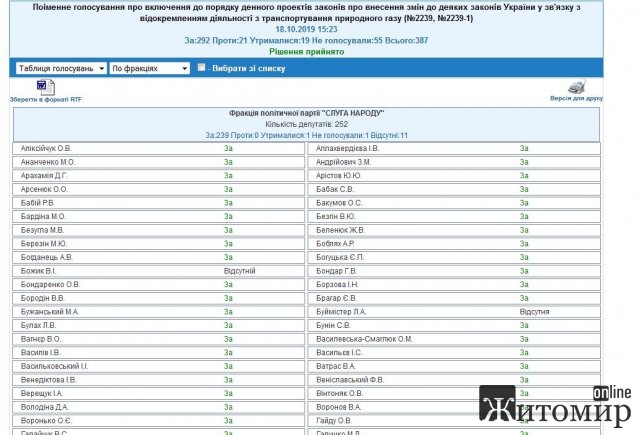Screen dimensions: 640x435
Task: Select deputy 'Вагнєр В.О.'
Action: click(x=41, y=339)
